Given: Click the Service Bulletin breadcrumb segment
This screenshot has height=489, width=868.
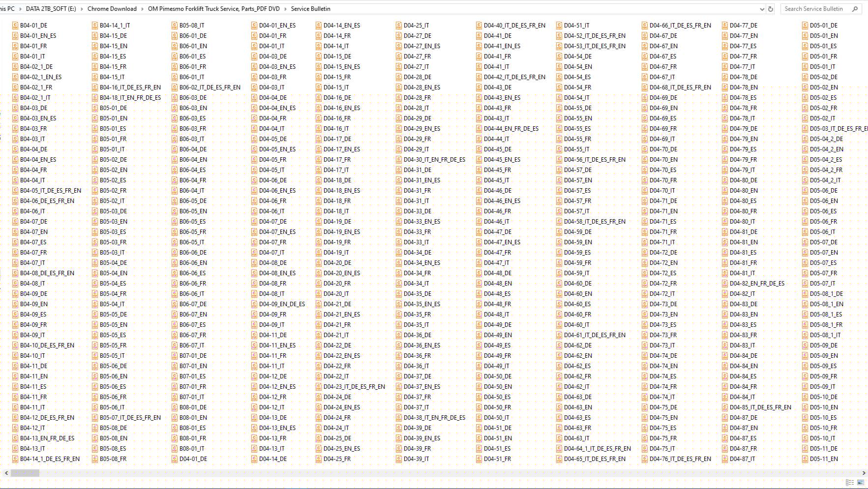Looking at the screenshot, I should [311, 9].
